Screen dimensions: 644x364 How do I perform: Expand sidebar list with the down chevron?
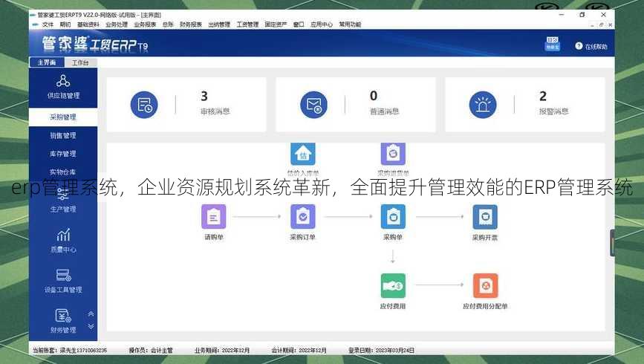[91, 326]
